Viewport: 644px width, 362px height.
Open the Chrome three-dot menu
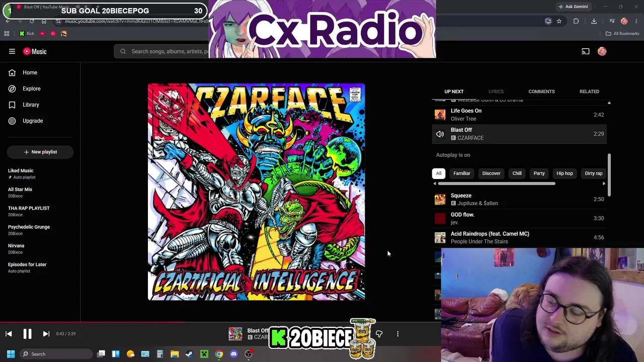636,21
